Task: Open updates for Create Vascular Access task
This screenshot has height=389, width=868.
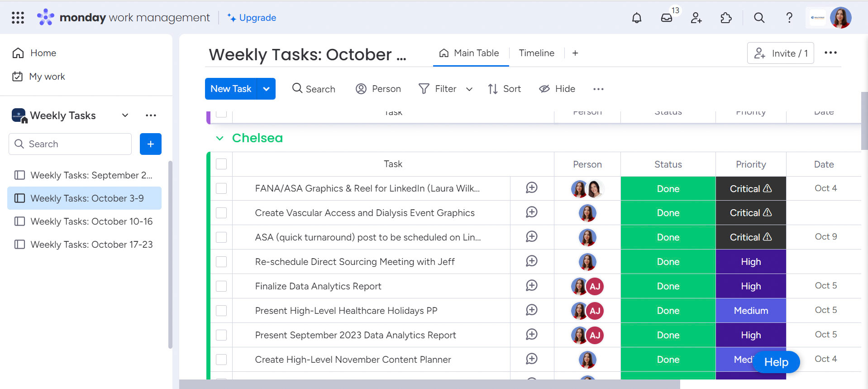Action: point(532,212)
